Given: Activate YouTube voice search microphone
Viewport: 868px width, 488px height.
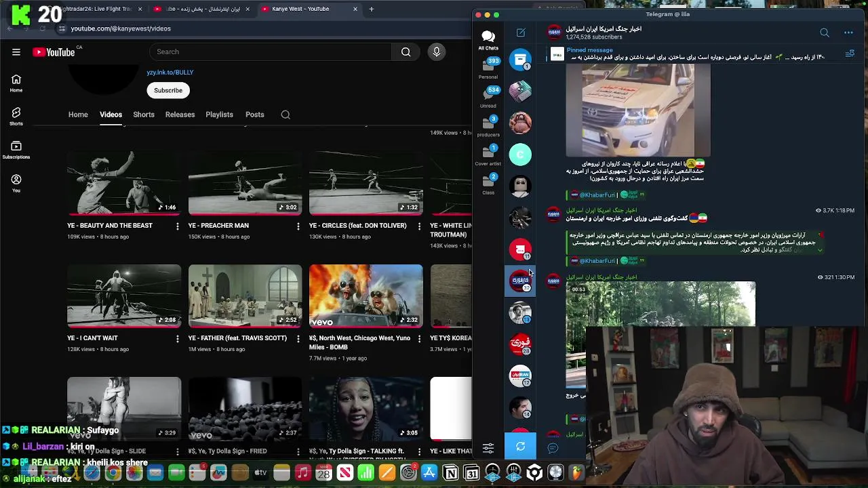Looking at the screenshot, I should point(437,52).
